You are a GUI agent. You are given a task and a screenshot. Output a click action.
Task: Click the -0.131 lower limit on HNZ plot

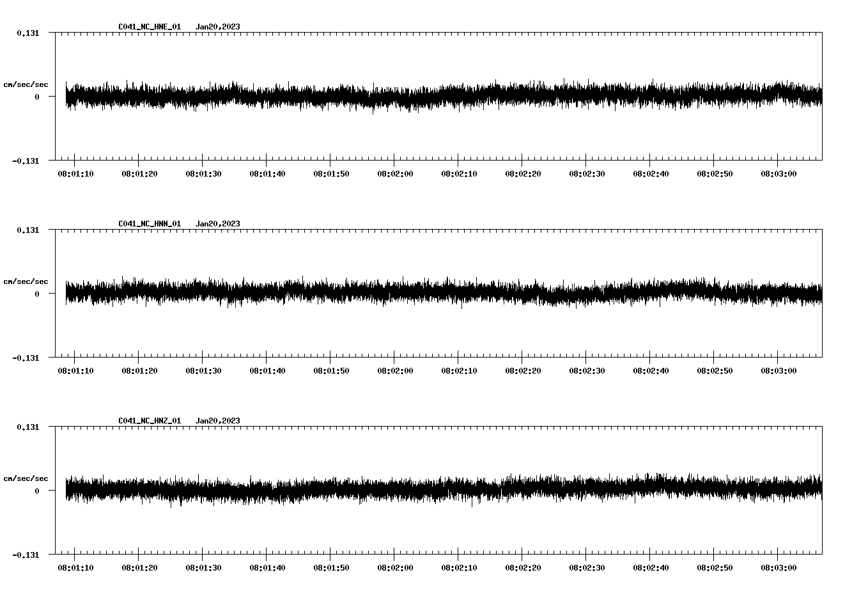[x=26, y=555]
